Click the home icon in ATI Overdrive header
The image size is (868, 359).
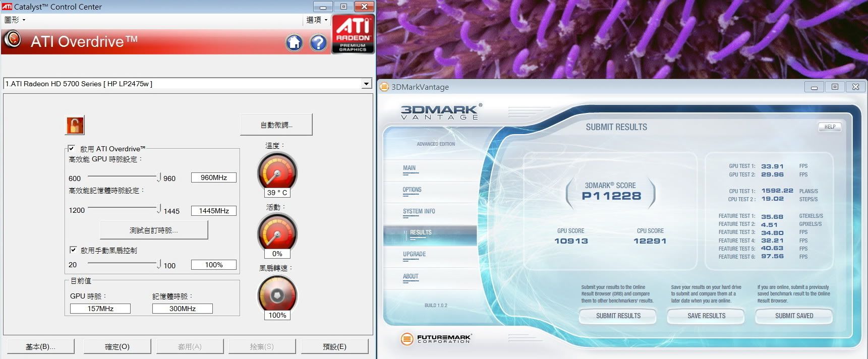[x=294, y=43]
